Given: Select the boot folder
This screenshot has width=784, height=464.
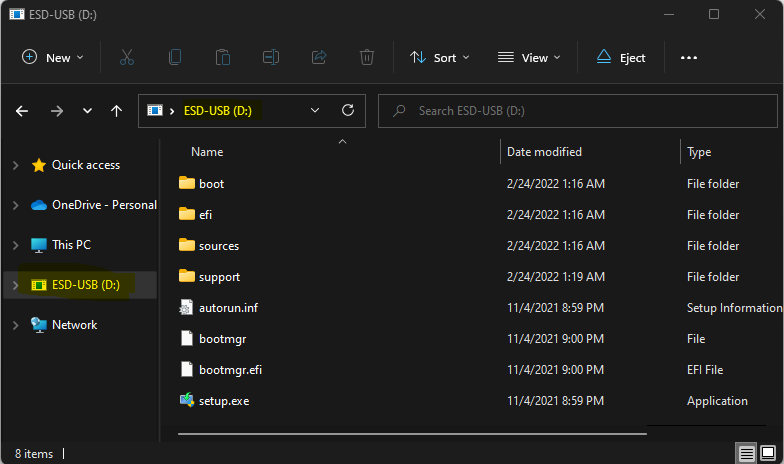Looking at the screenshot, I should 212,184.
